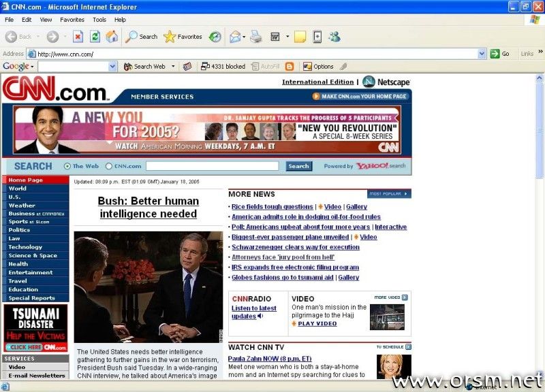Stop page loading with red X icon
Image resolution: width=545 pixels, height=392 pixels.
[x=78, y=37]
